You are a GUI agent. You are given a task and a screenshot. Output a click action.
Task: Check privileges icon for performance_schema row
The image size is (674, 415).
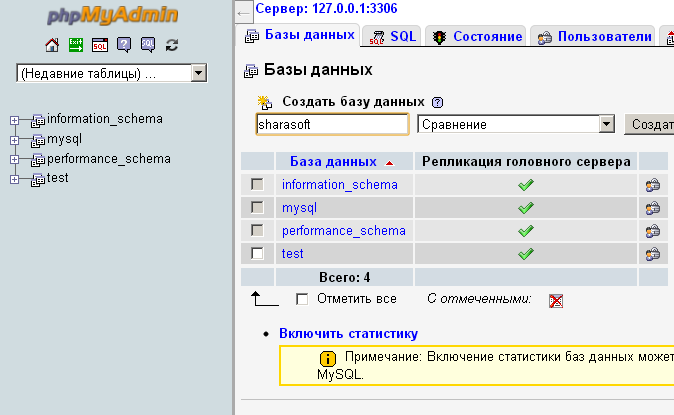click(653, 231)
